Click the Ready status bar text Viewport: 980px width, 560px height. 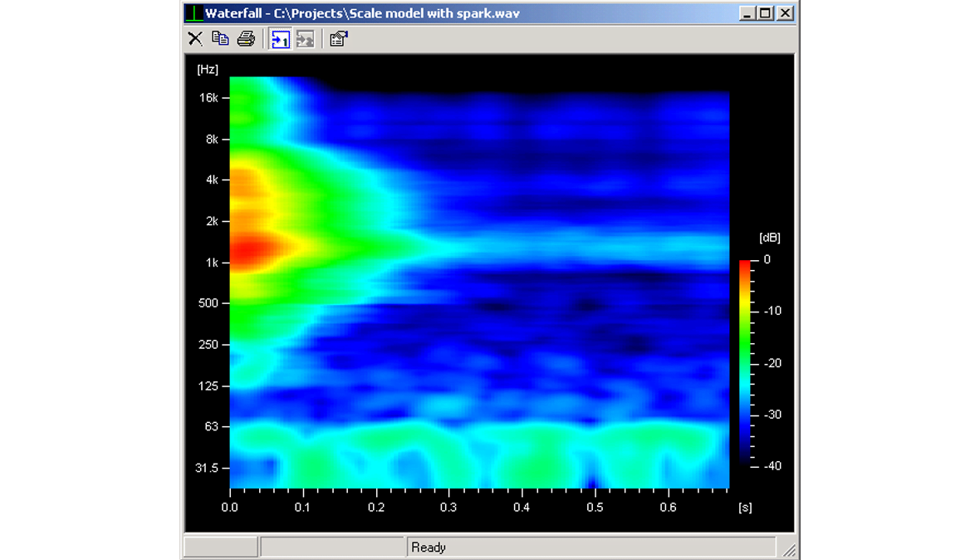pos(429,548)
